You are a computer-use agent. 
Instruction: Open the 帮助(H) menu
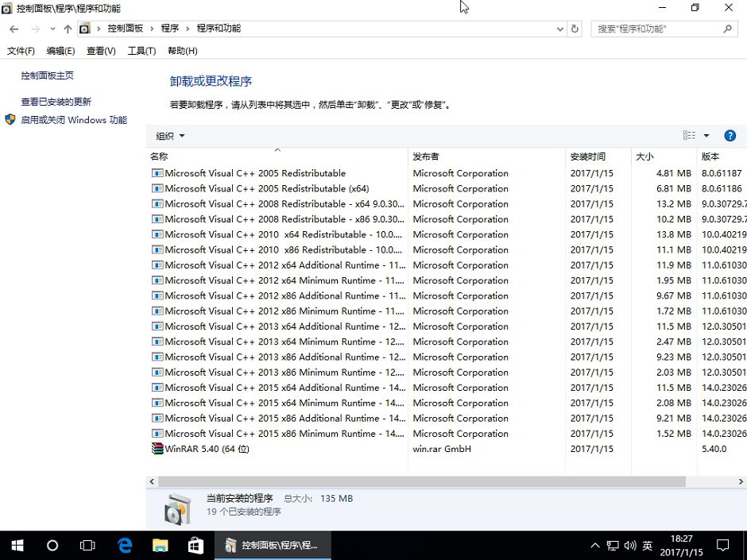coord(183,51)
